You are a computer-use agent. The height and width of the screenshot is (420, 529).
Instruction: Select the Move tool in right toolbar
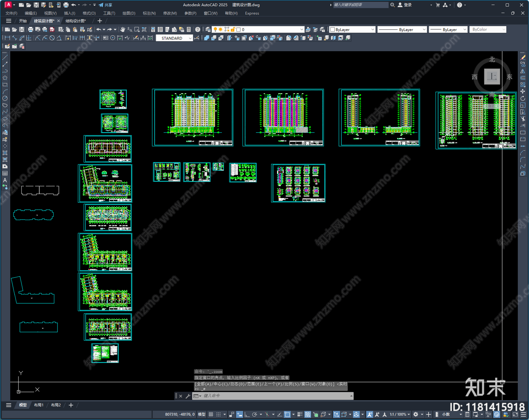[523, 91]
